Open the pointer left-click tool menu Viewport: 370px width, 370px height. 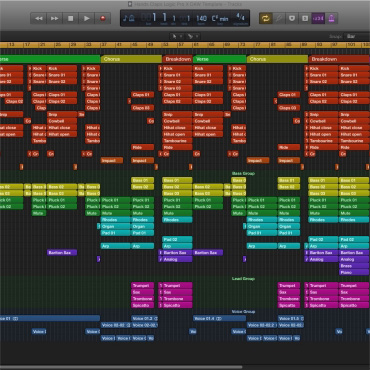point(177,36)
